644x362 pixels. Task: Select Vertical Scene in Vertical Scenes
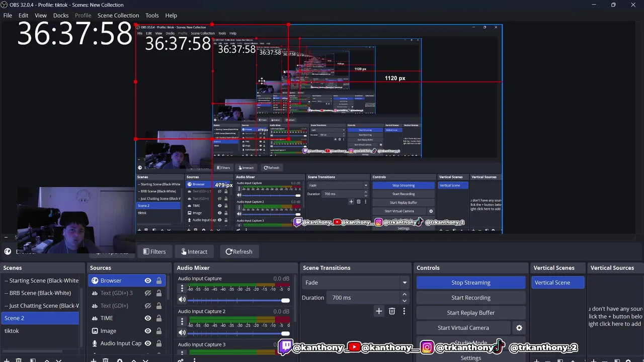point(558,283)
